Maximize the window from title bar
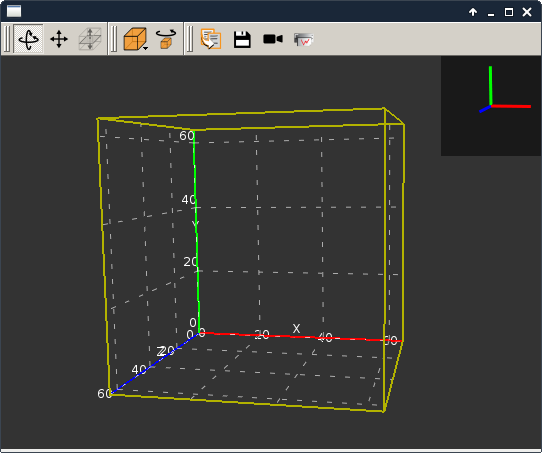542x453 pixels. coord(509,12)
